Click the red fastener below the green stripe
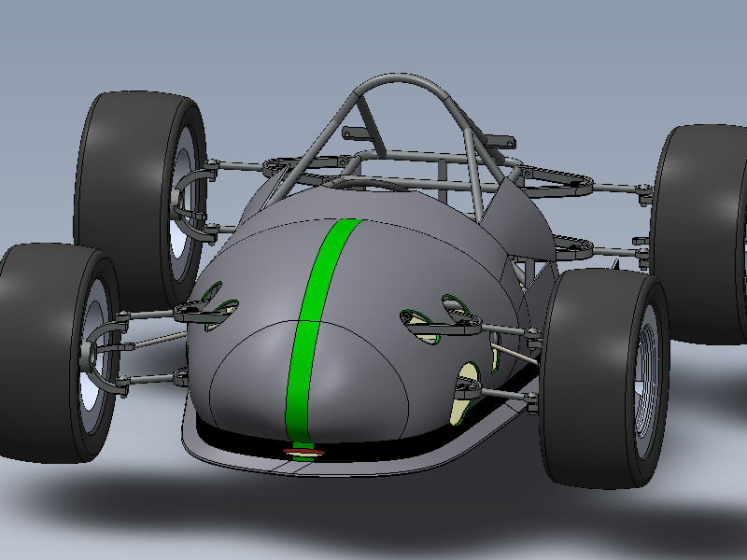Image resolution: width=747 pixels, height=560 pixels. [x=303, y=452]
